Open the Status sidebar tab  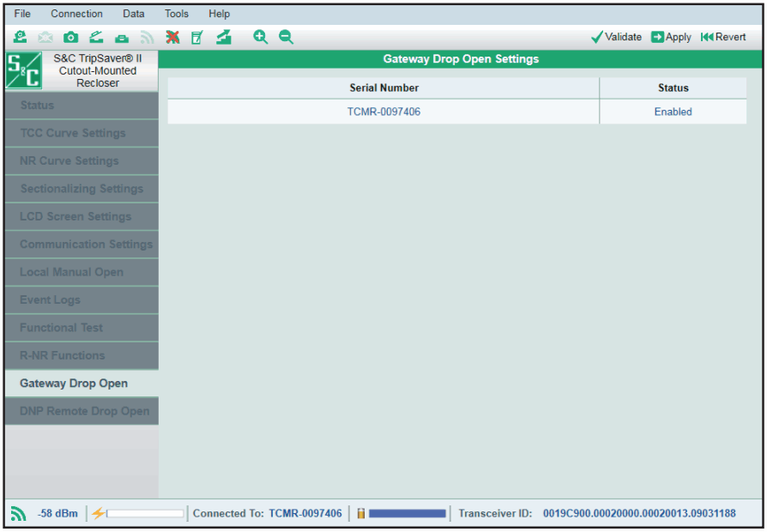[82, 106]
